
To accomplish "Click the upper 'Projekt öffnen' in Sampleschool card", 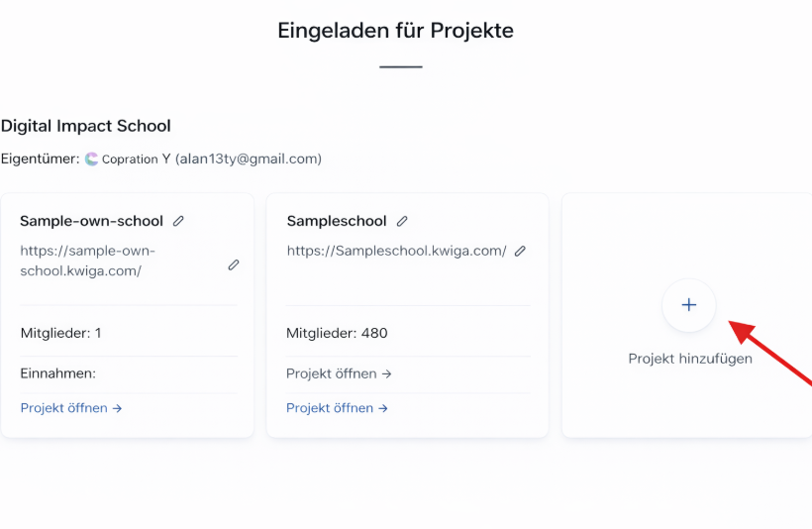I will tap(339, 374).
